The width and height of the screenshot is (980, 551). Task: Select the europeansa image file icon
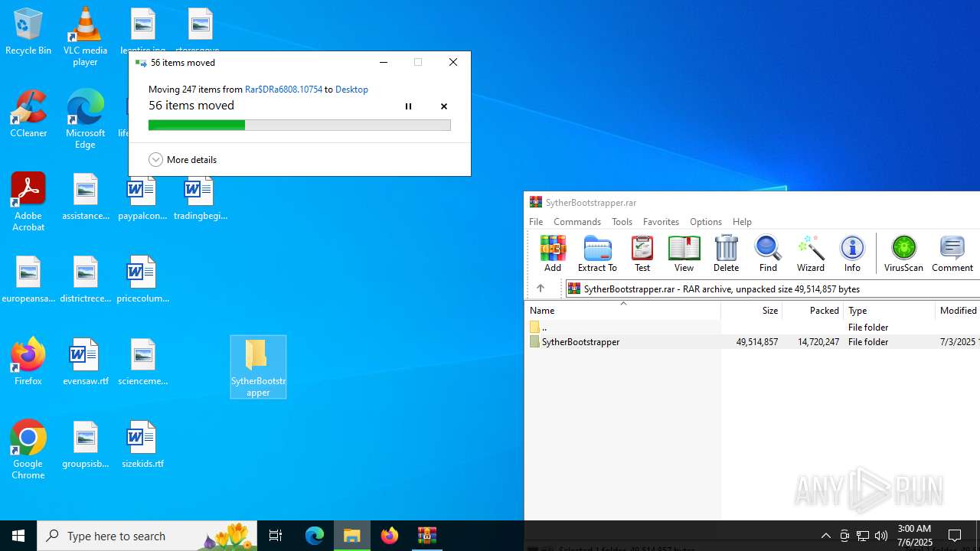point(28,279)
